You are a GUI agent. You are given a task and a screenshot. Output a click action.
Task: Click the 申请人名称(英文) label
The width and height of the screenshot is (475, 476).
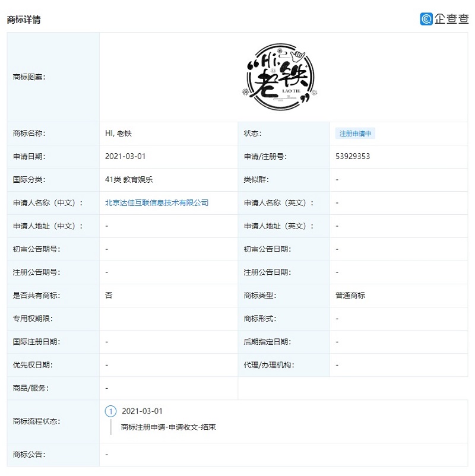tap(279, 203)
